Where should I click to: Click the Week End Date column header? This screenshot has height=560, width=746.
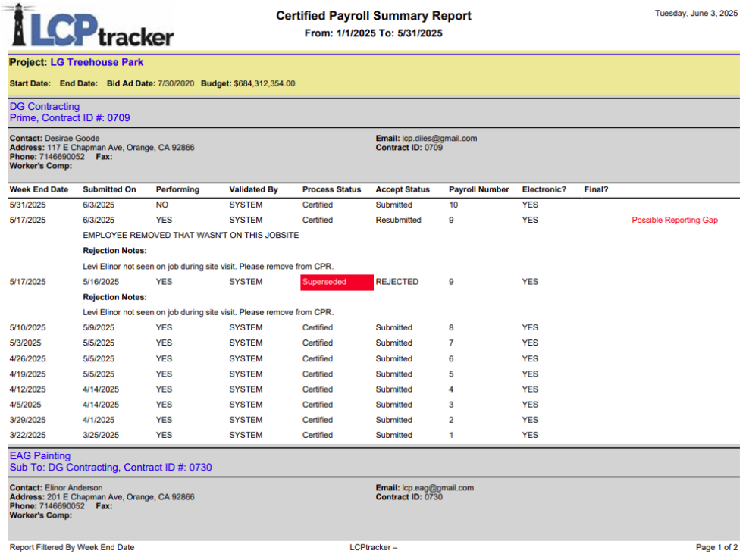tap(39, 189)
